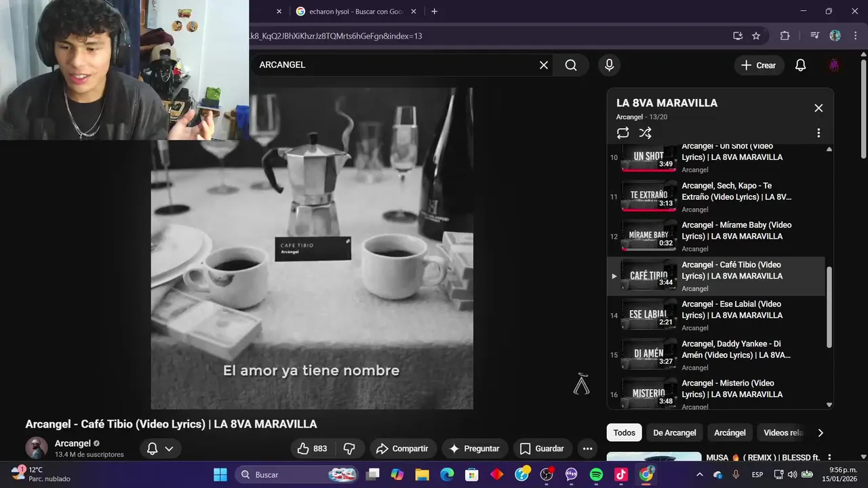Select the Videos relacionados filter chip
This screenshot has width=868, height=488.
click(783, 432)
